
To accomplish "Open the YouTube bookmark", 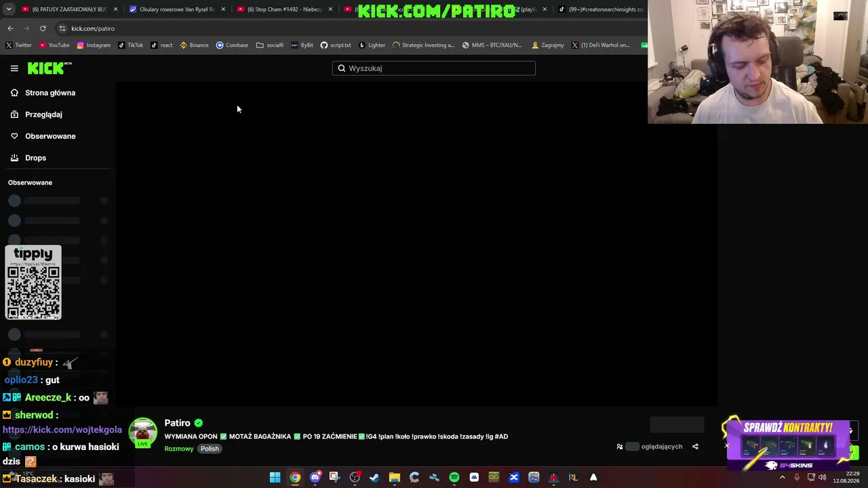I will coord(54,45).
